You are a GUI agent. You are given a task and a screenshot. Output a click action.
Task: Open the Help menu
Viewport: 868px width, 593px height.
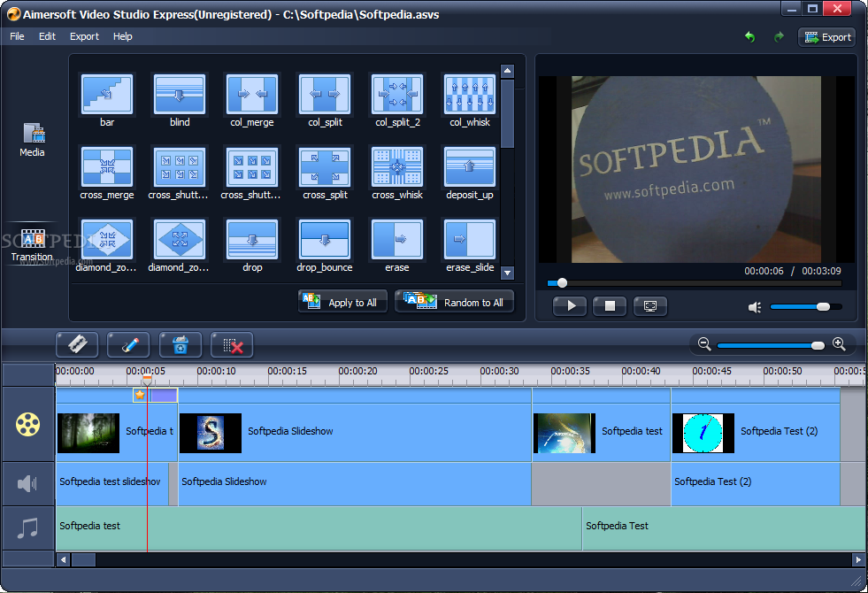click(123, 36)
